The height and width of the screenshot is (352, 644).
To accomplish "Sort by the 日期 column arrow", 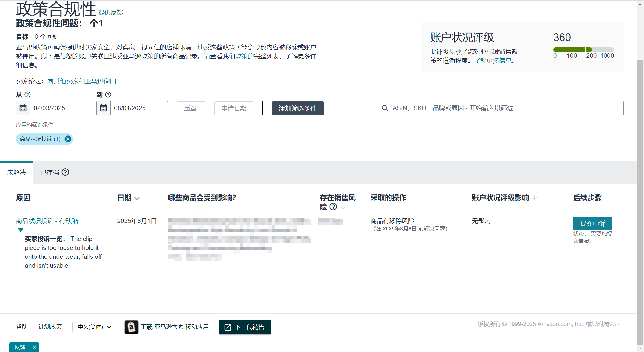I will pos(137,198).
